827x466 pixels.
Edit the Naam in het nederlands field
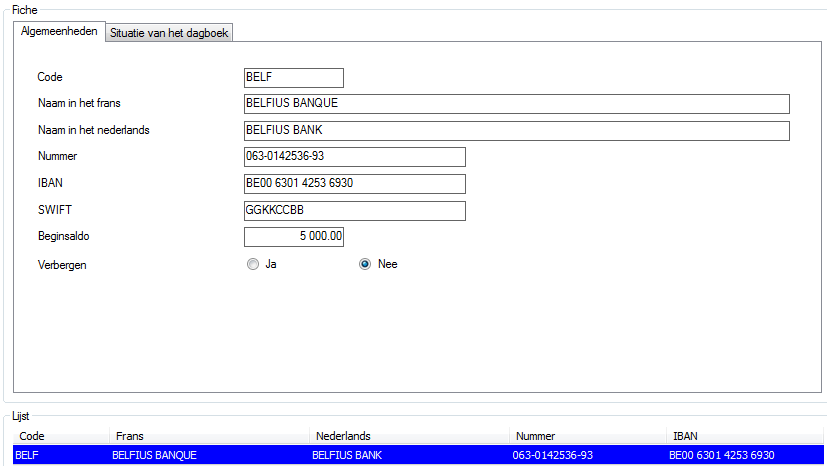(517, 131)
